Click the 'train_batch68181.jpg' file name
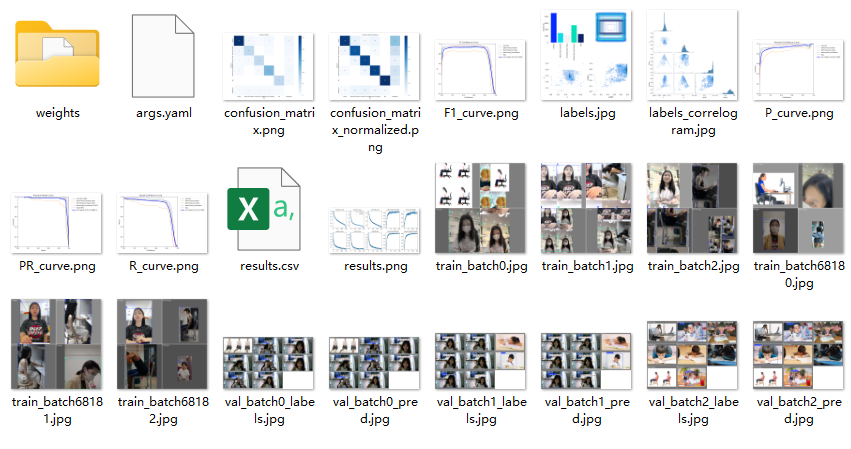The image size is (851, 449). pos(57,410)
